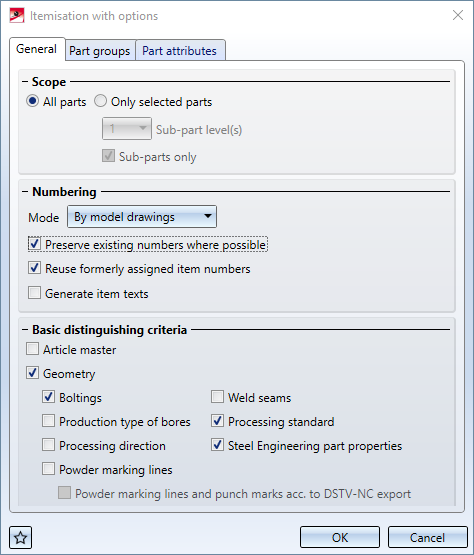
Task: Open the Mode dropdown list
Action: 142,217
